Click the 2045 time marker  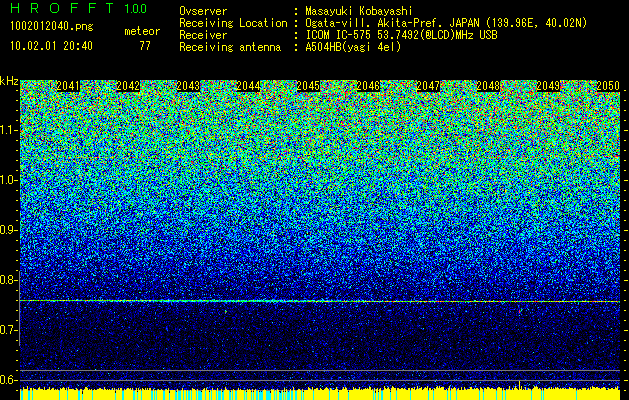point(308,86)
